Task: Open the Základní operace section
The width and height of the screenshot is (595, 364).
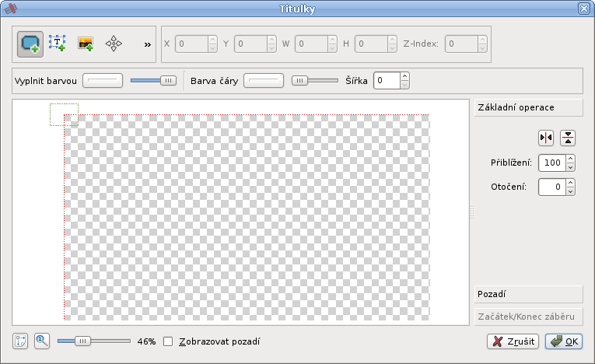Action: click(528, 107)
